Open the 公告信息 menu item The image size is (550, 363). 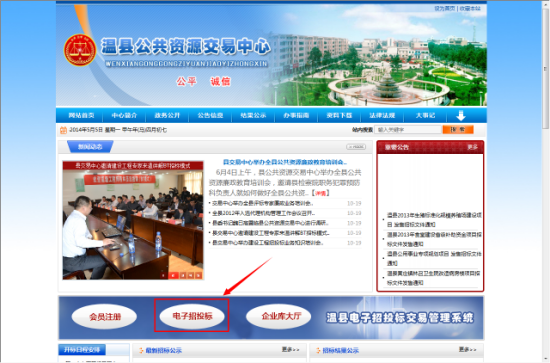tap(210, 115)
